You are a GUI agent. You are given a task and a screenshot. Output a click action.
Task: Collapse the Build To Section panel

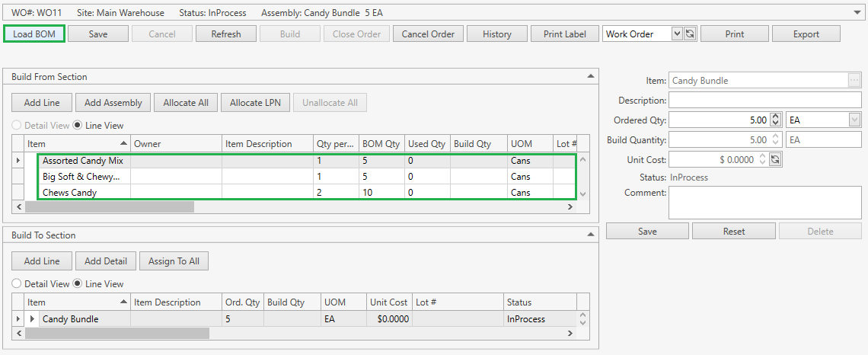(590, 235)
